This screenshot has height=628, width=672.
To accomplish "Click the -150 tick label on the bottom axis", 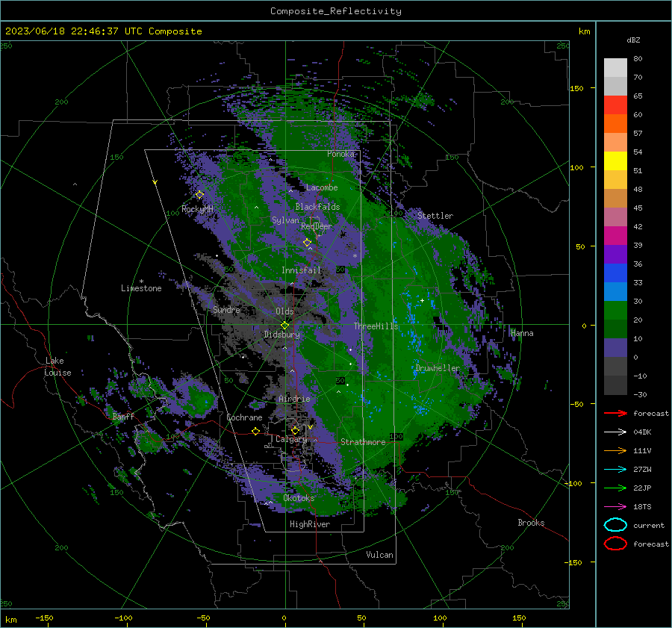I will tap(44, 618).
